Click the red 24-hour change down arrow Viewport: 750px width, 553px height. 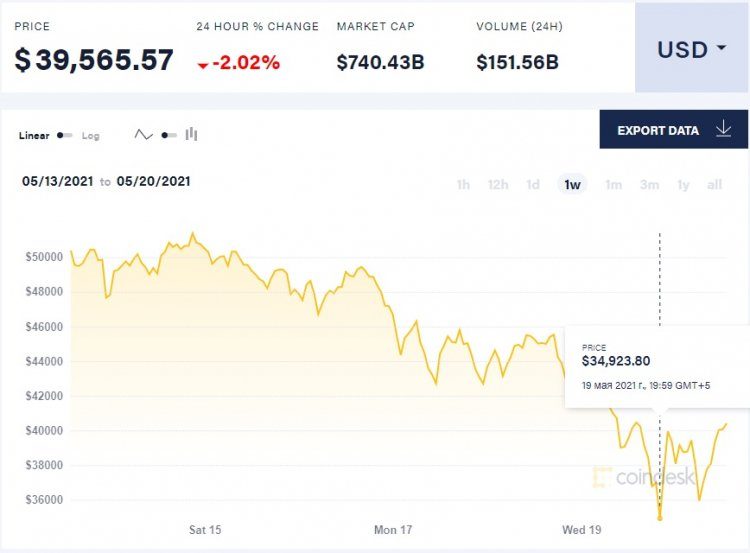(203, 65)
